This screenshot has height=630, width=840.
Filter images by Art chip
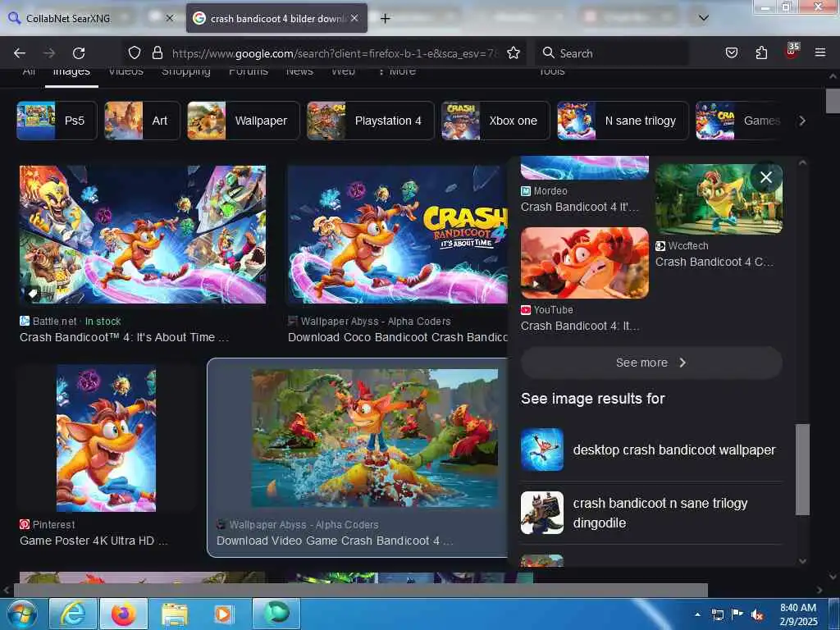pos(142,121)
